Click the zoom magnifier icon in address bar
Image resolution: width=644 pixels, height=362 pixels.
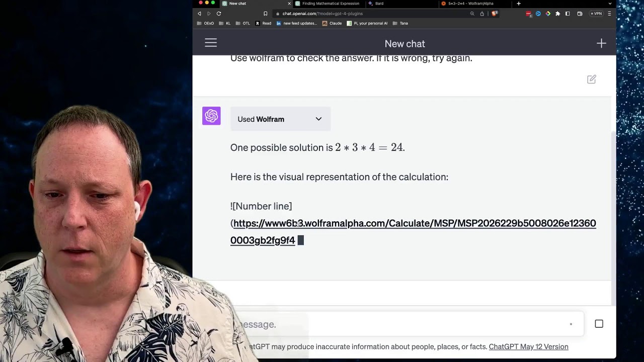click(472, 14)
